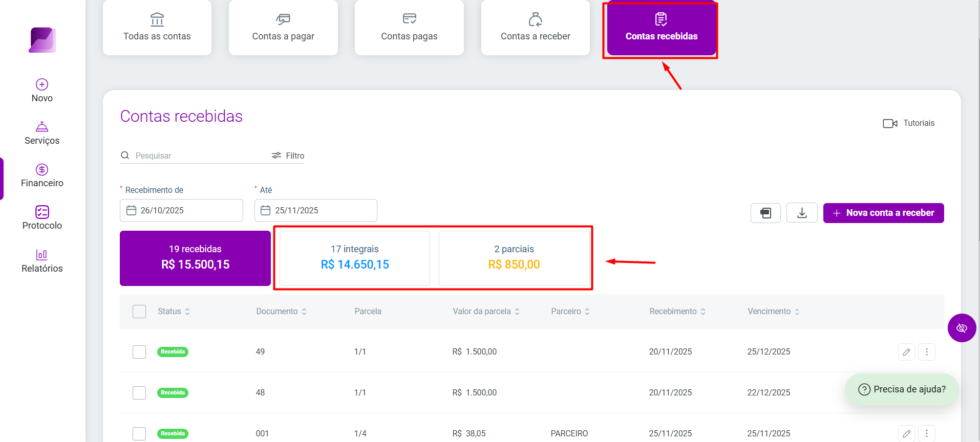The height and width of the screenshot is (442, 980).
Task: Open the Tutoriais link
Action: [x=909, y=123]
